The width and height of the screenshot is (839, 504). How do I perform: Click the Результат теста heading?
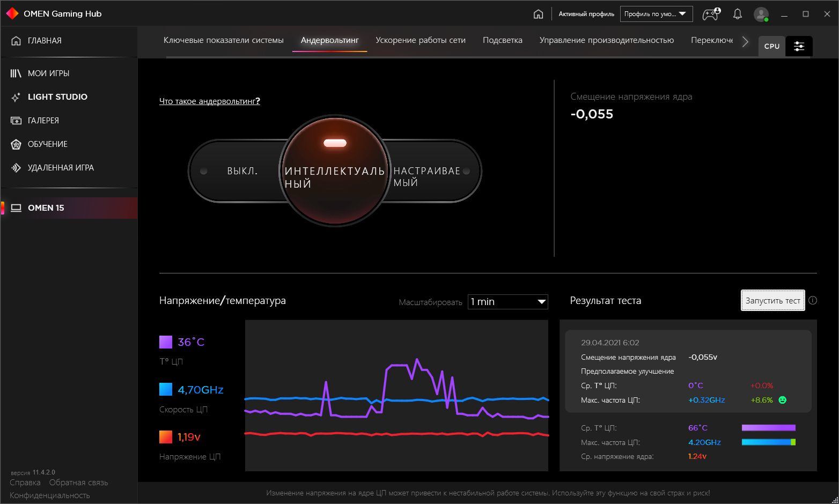[606, 301]
